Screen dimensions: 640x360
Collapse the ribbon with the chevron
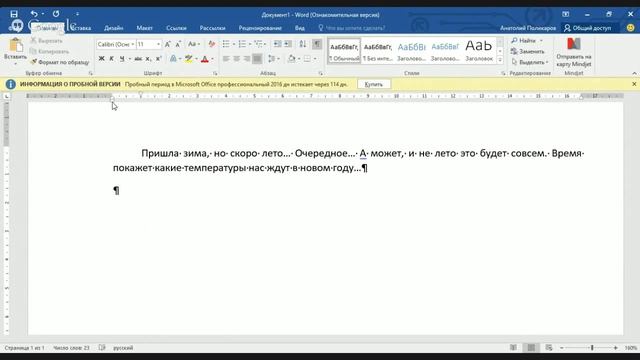(634, 73)
